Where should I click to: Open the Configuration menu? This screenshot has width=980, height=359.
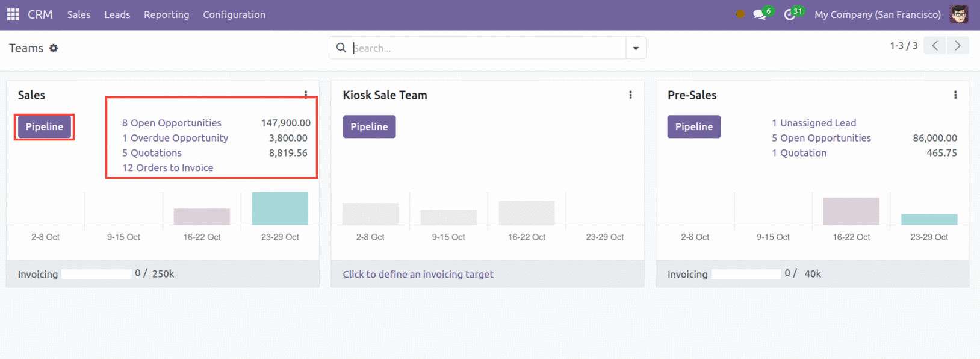[x=234, y=14]
